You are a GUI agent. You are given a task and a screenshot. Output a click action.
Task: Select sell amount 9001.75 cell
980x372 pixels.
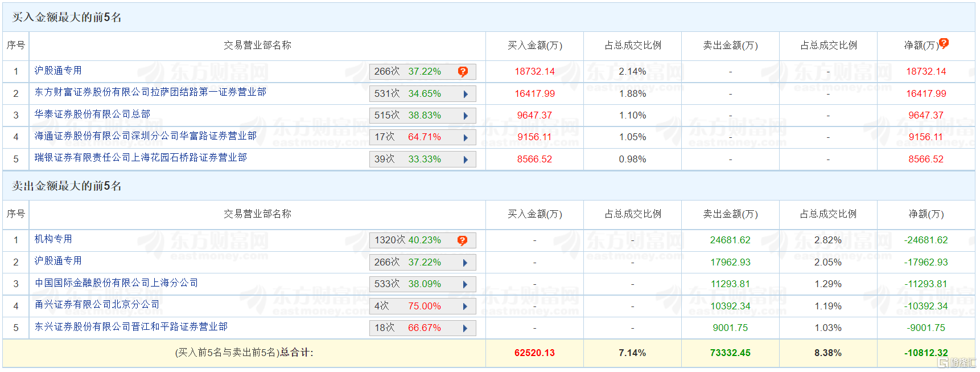coord(730,328)
